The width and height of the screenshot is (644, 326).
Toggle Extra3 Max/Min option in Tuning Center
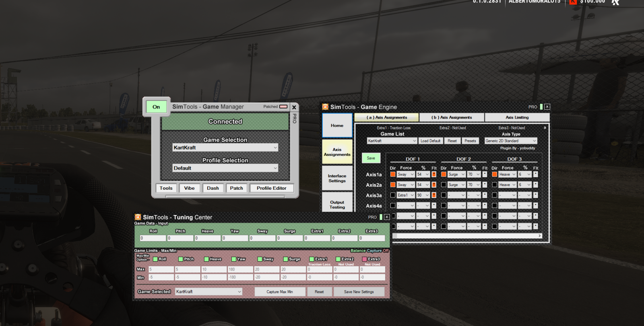[364, 259]
